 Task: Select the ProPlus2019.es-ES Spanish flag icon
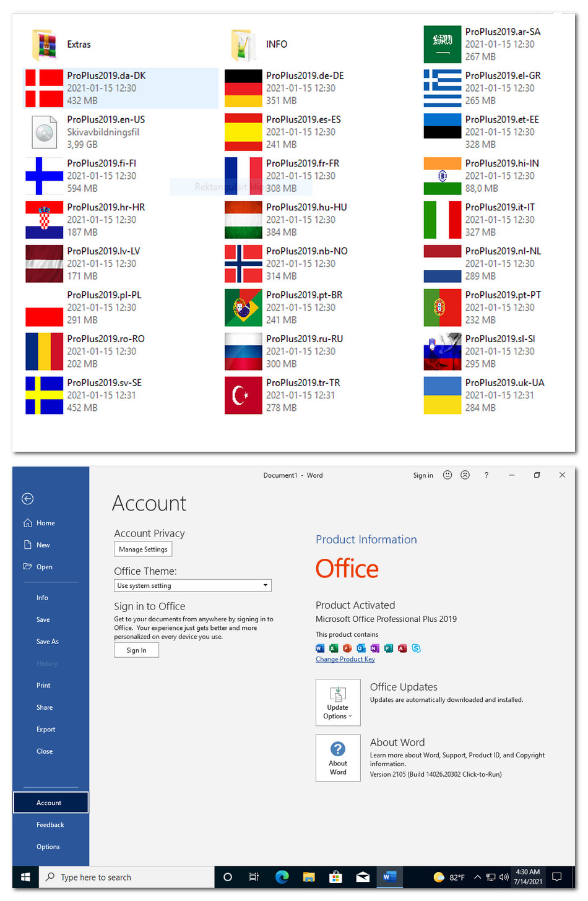tap(243, 132)
